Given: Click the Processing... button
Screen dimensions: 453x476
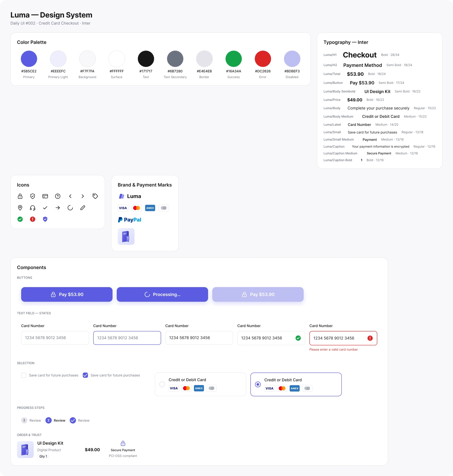Looking at the screenshot, I should pos(162,294).
